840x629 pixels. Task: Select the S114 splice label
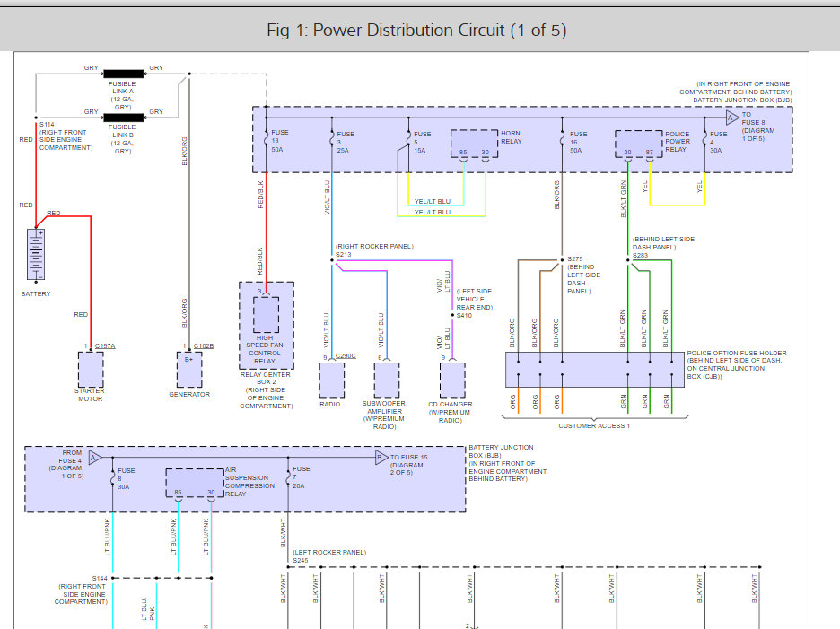tap(48, 125)
